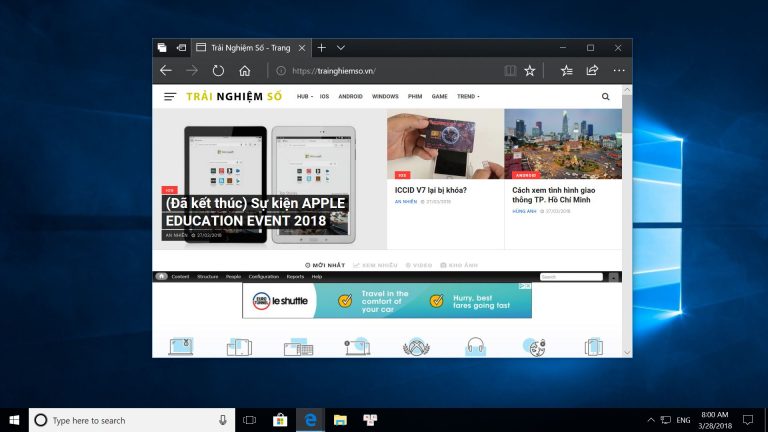Select the VIDEO tab
Screen dimensions: 768x432
point(419,265)
